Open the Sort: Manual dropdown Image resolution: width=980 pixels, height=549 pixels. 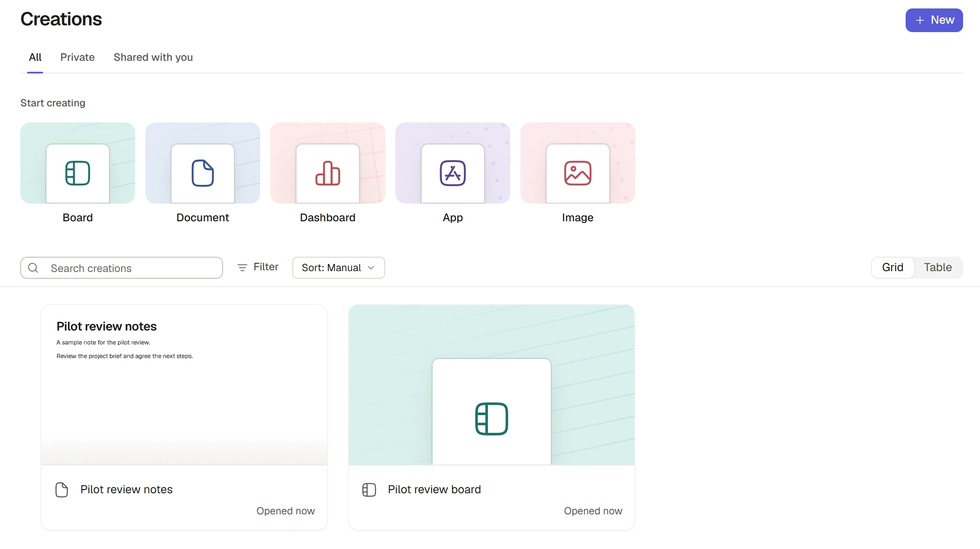(339, 268)
